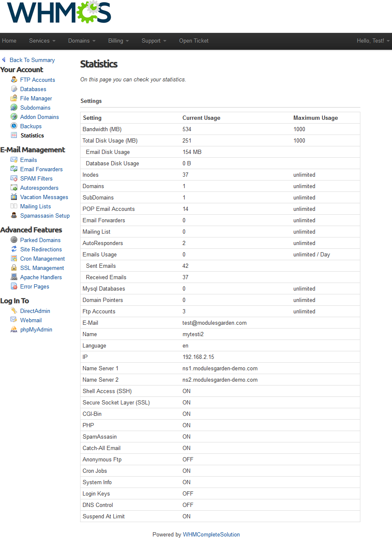Open the Databases link
Viewport: 392px width, 539px height.
click(x=33, y=89)
